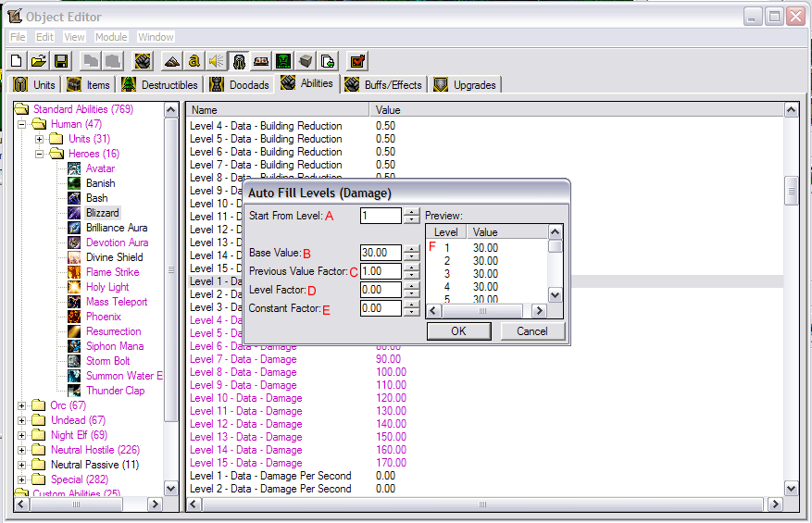Expand the Orc (67) folder
Screen dimensions: 812x523
pos(21,405)
